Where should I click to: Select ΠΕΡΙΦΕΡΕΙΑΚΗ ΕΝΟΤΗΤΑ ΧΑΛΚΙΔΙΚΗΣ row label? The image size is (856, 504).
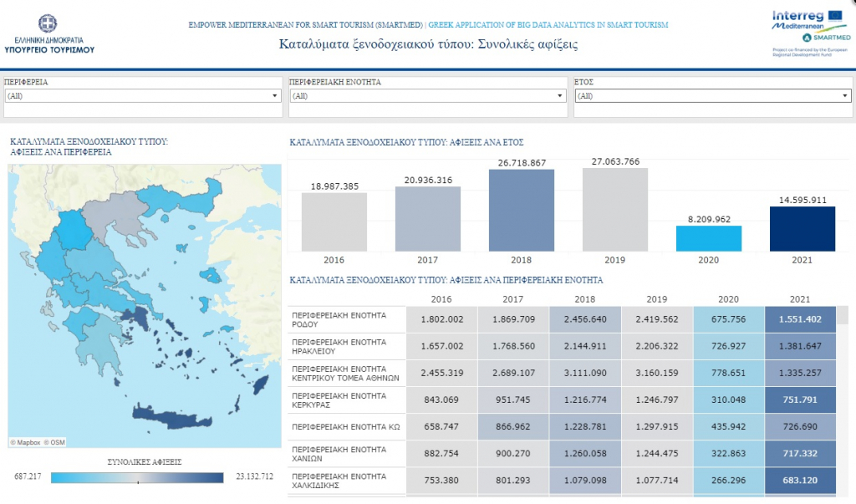tap(346, 481)
